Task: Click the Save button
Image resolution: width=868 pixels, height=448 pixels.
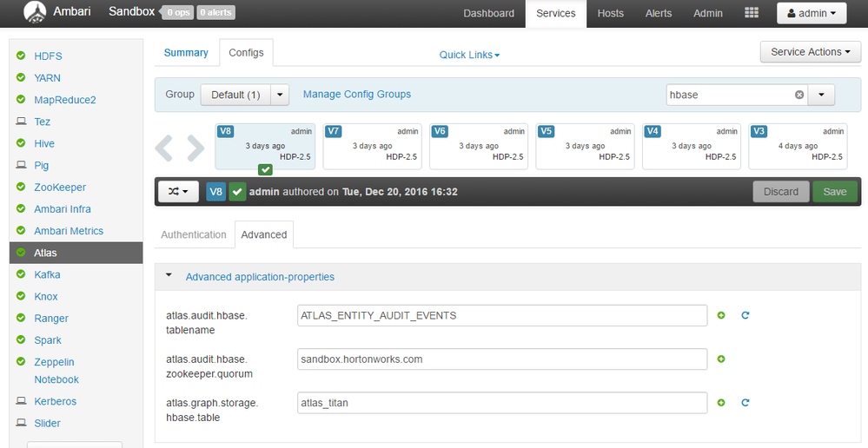Action: click(835, 192)
